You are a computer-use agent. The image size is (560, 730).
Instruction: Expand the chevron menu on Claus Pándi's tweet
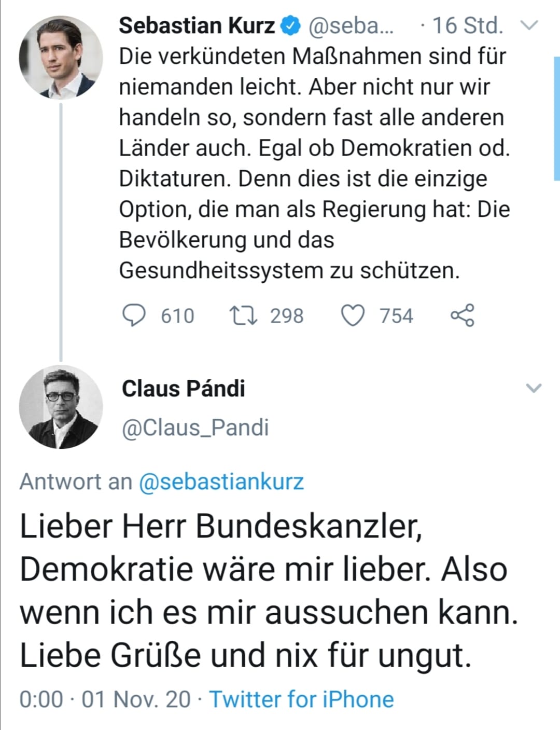click(534, 388)
